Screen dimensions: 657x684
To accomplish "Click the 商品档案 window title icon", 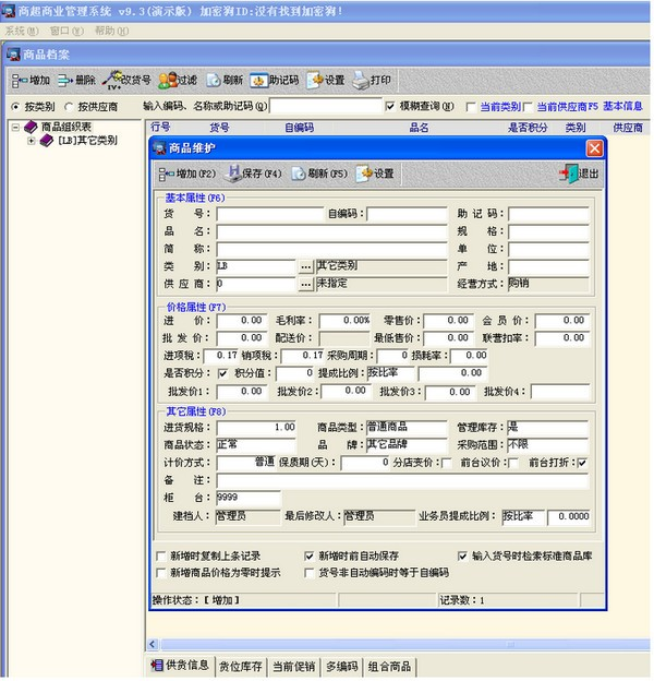I will pyautogui.click(x=14, y=55).
